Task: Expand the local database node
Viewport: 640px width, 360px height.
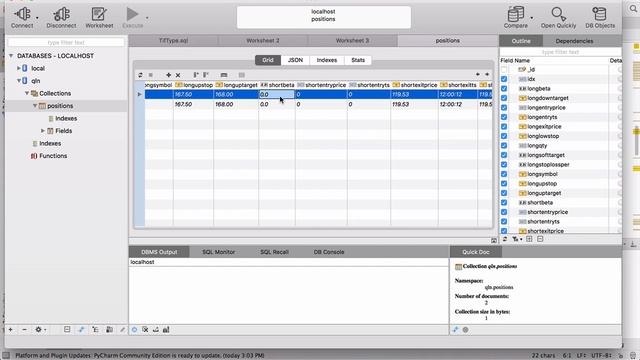Action: click(x=18, y=68)
